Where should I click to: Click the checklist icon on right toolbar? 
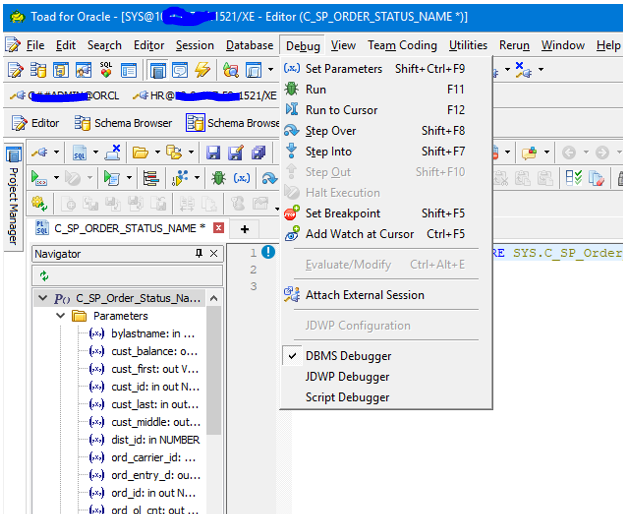tap(573, 178)
